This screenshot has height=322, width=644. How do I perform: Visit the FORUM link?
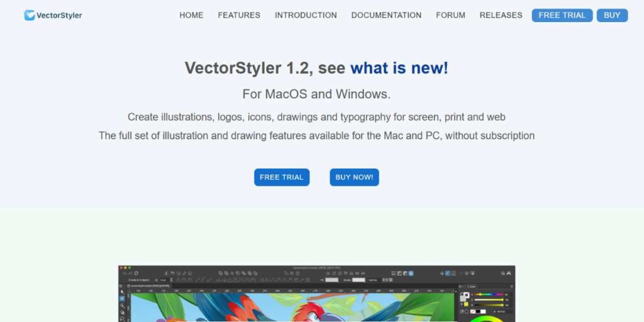[x=450, y=15]
